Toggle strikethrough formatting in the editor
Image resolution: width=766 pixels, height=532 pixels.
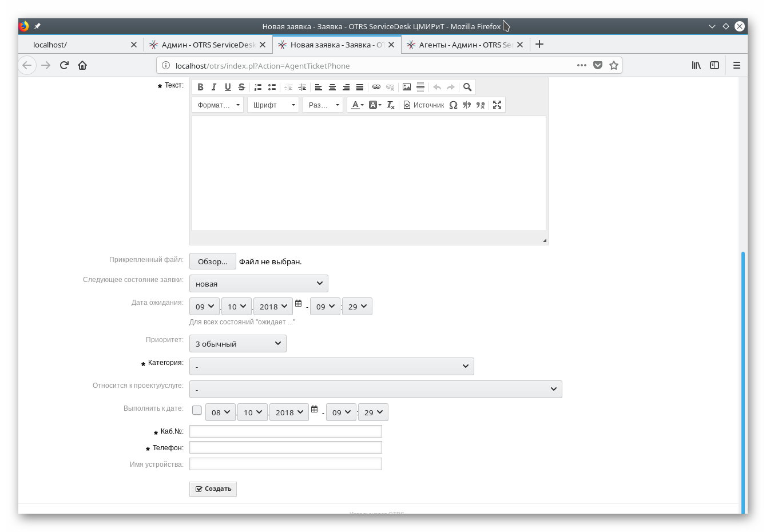(241, 87)
